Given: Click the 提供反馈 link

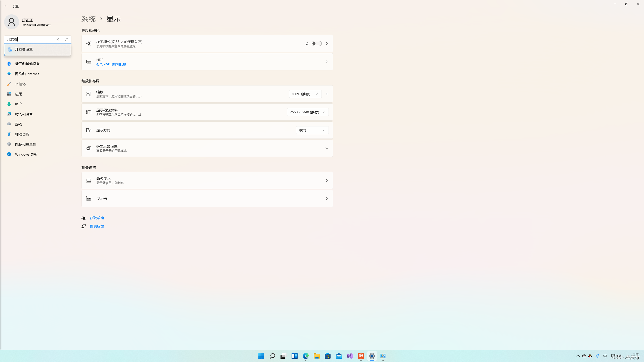Looking at the screenshot, I should 97,226.
